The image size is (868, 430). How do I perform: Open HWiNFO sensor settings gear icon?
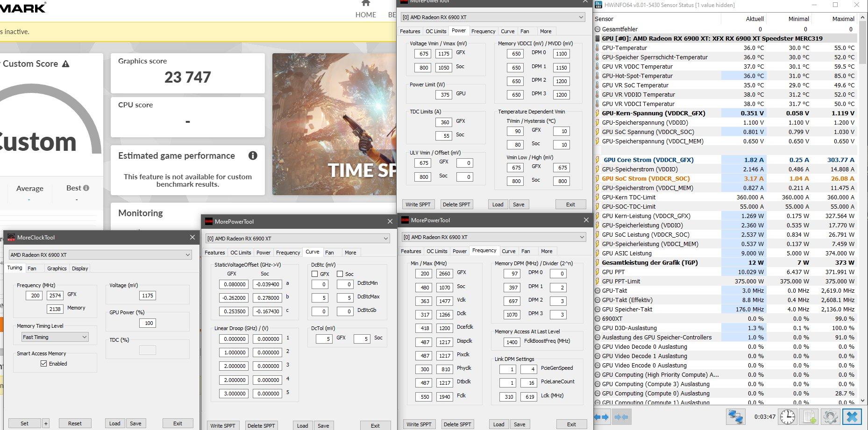point(830,416)
